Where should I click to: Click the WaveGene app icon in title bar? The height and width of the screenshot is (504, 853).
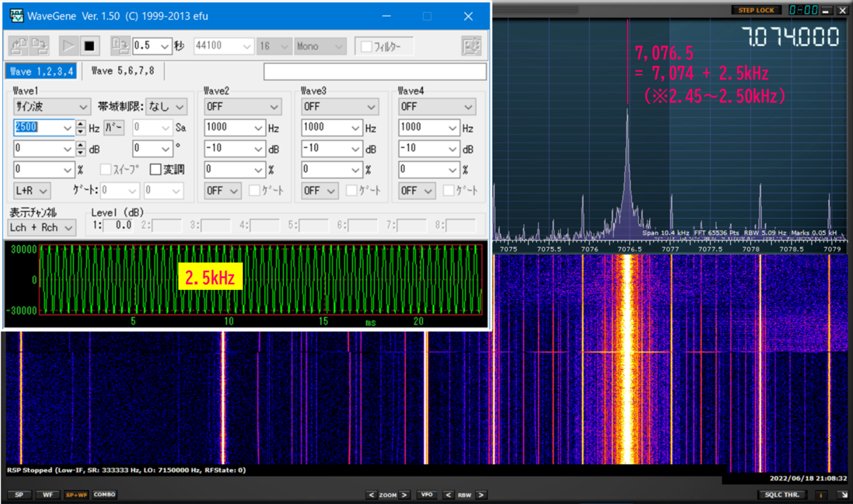(x=16, y=16)
